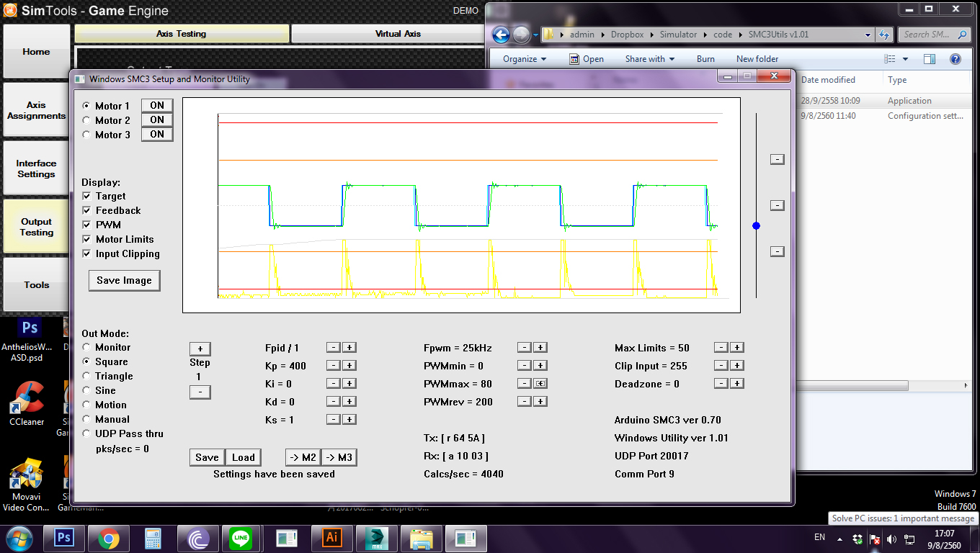
Task: Open Photoshop from the taskbar
Action: [64, 538]
